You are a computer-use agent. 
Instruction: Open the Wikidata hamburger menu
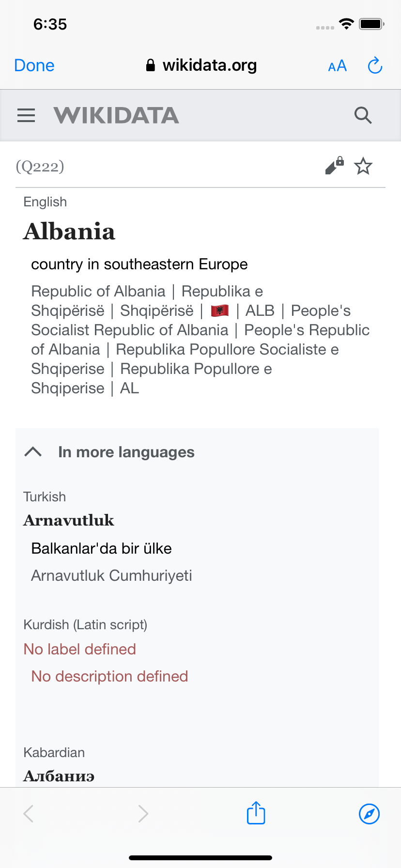[x=26, y=115]
